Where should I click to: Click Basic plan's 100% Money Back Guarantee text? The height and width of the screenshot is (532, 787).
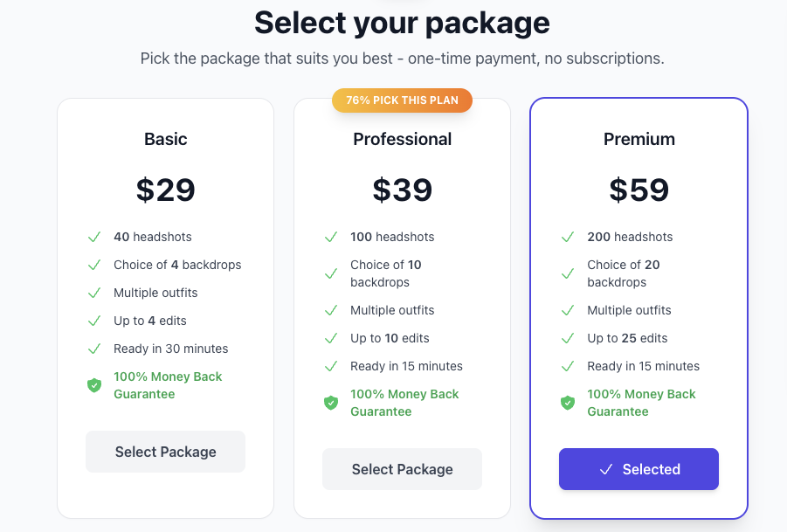pos(168,385)
